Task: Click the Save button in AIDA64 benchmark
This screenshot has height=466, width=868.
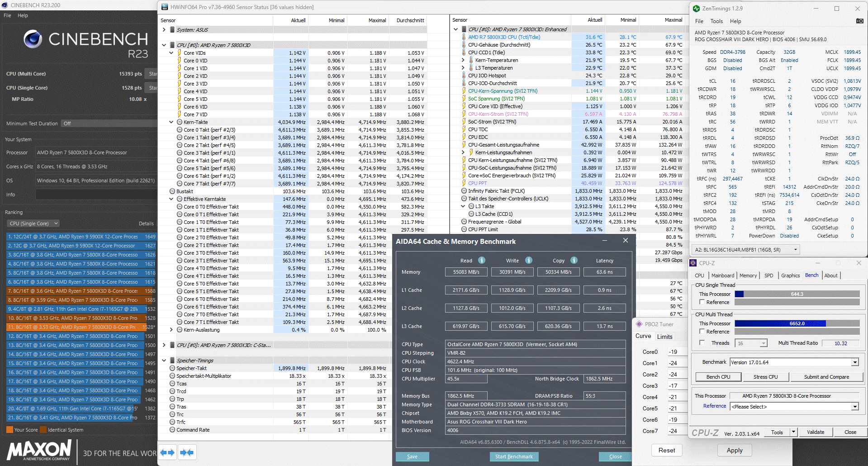Action: coord(412,456)
